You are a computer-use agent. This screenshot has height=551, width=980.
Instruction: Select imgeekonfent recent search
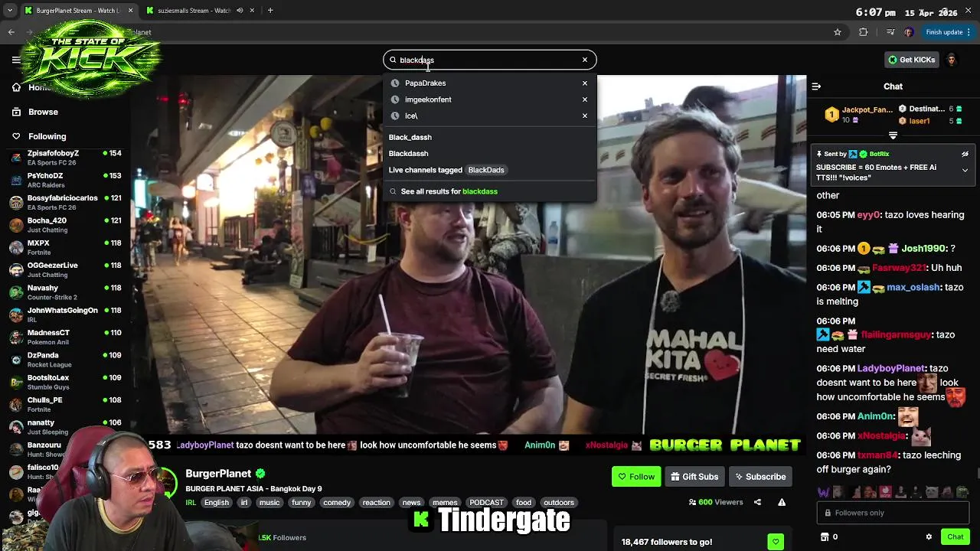(x=428, y=99)
